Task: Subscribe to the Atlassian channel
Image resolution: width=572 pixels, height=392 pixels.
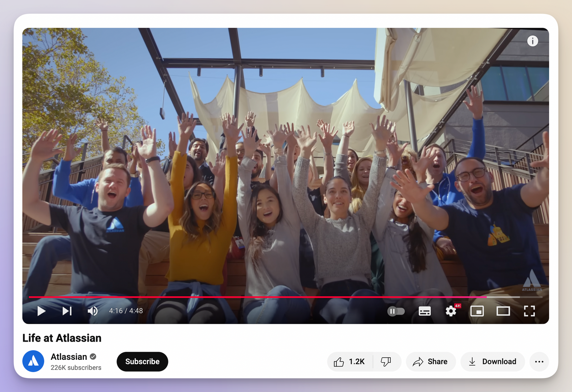Action: pos(142,361)
